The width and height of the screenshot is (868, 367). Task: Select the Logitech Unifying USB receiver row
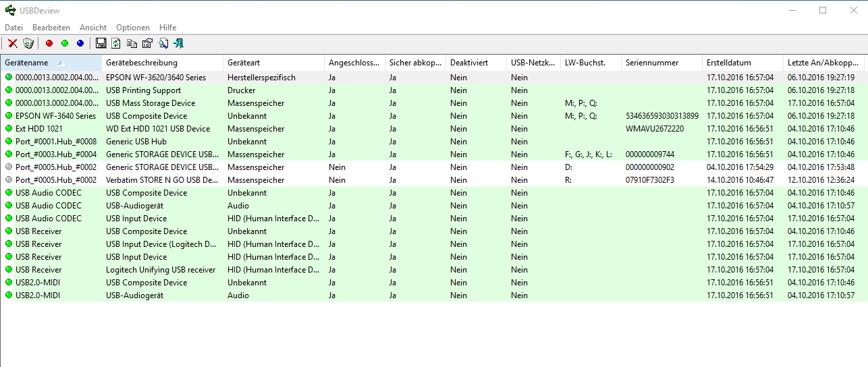tap(434, 270)
